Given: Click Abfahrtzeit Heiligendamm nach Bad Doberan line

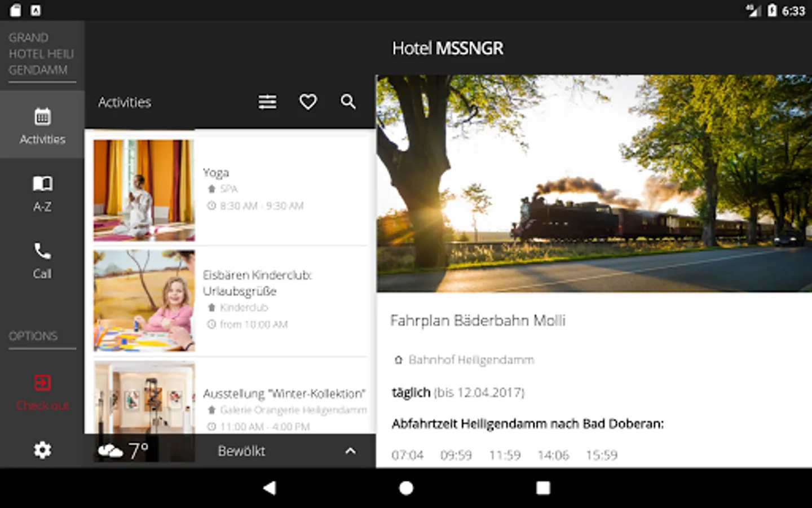Looking at the screenshot, I should click(x=528, y=424).
